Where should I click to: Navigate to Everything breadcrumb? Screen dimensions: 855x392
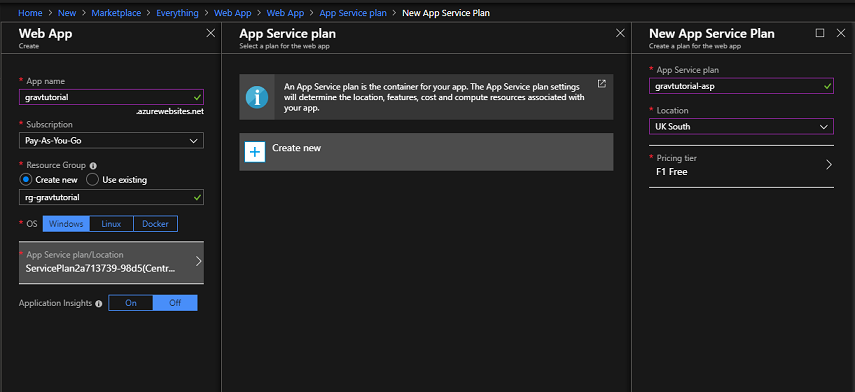click(178, 13)
